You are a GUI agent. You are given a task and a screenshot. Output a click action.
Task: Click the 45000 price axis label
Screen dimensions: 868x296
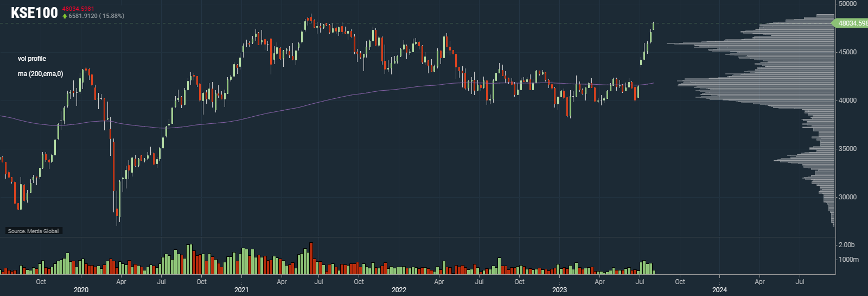(847, 52)
